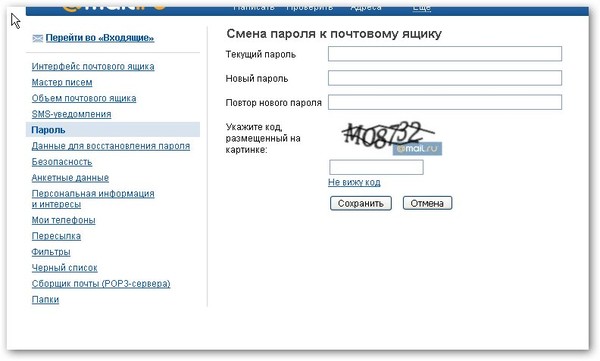Select the Пароль sidebar item

point(113,130)
